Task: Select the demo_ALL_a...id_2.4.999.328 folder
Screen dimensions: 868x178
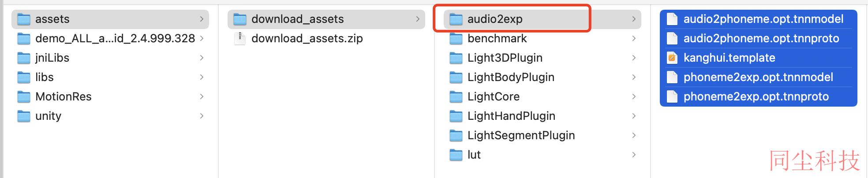Action: [x=110, y=38]
